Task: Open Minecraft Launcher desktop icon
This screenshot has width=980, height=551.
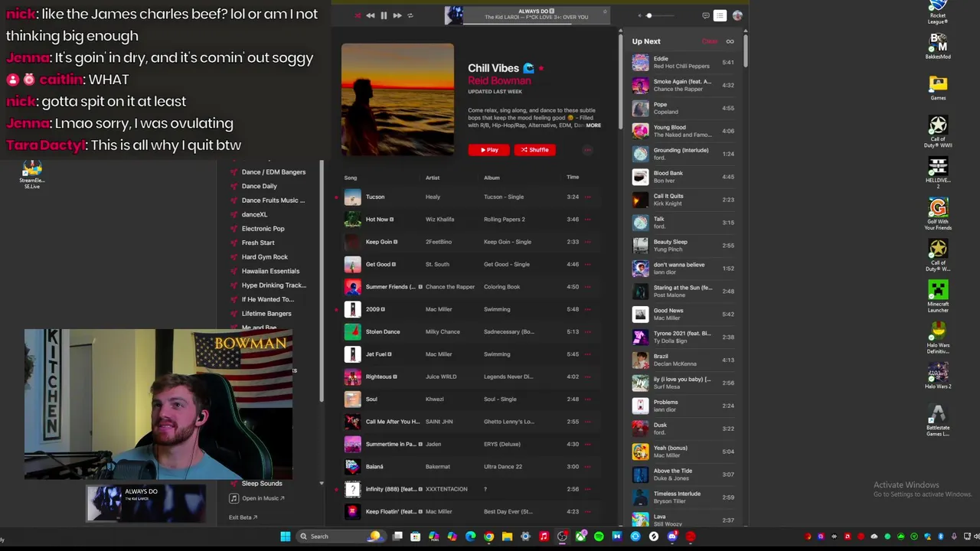Action: click(x=938, y=297)
